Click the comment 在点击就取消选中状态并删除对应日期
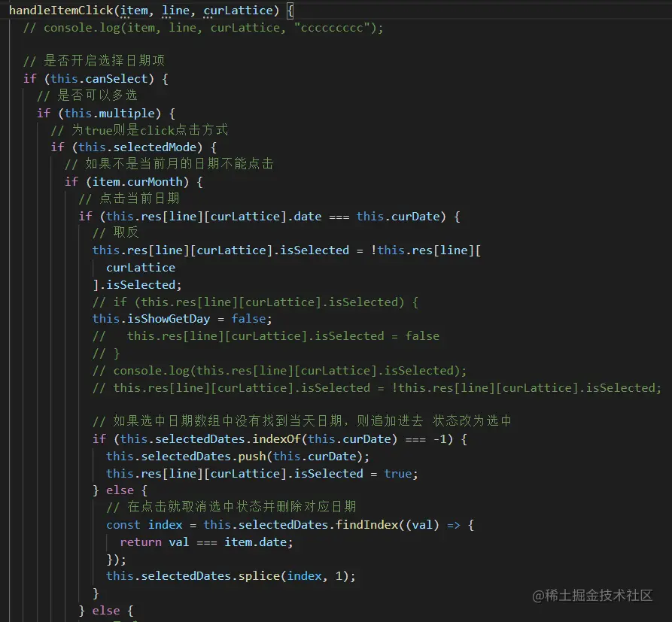Image resolution: width=672 pixels, height=622 pixels. 232,507
